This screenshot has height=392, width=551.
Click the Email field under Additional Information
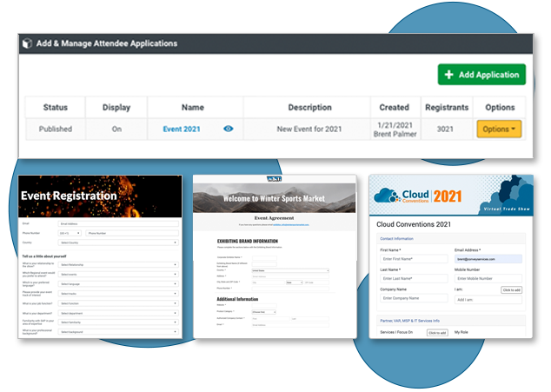tap(290, 325)
